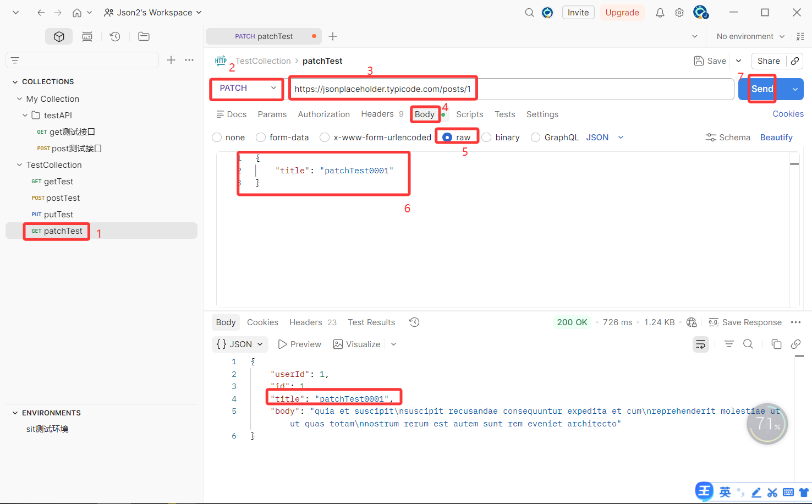Select the none body type
Screen dimensions: 812x504
click(217, 138)
